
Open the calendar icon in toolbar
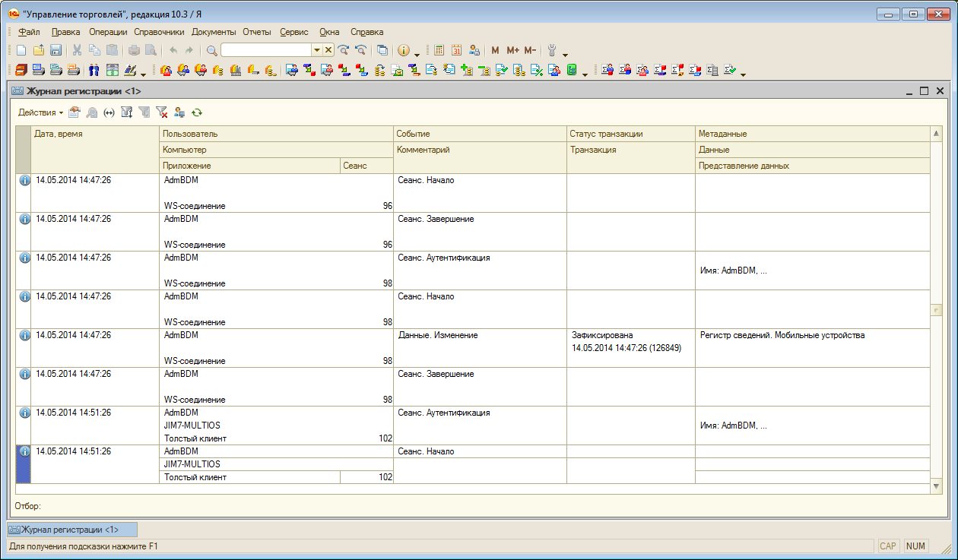(457, 50)
